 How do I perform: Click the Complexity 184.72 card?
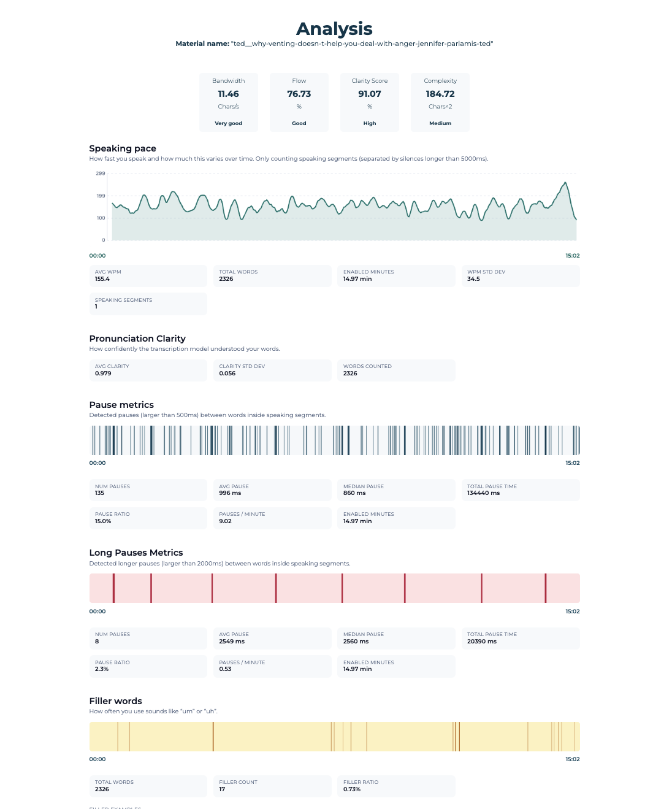(440, 102)
